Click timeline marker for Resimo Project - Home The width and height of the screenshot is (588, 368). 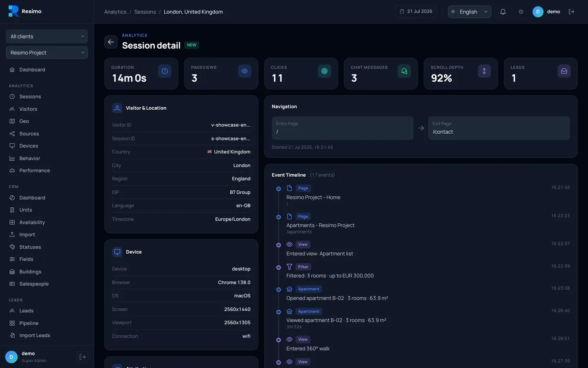pos(278,189)
